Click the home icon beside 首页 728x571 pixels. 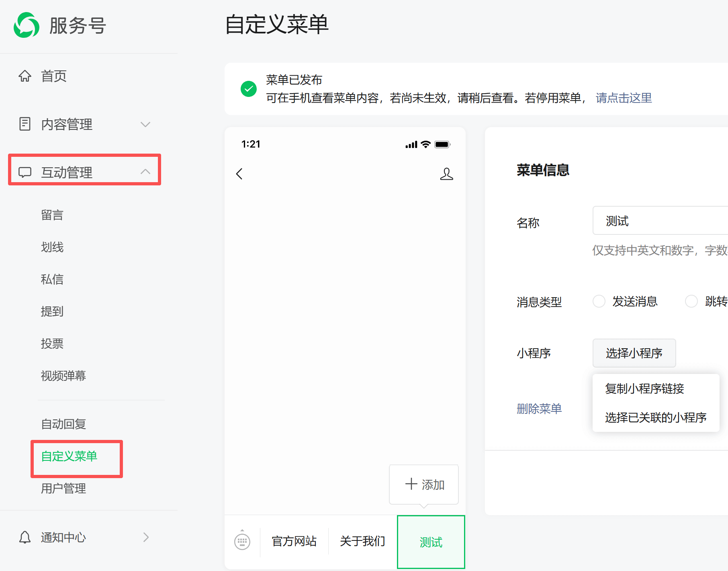coord(25,76)
